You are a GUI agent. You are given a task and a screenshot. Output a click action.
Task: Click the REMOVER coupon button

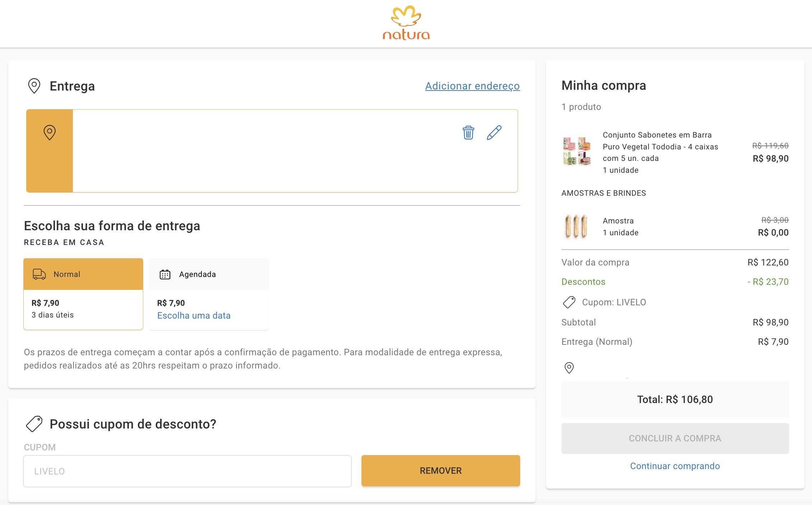[440, 471]
